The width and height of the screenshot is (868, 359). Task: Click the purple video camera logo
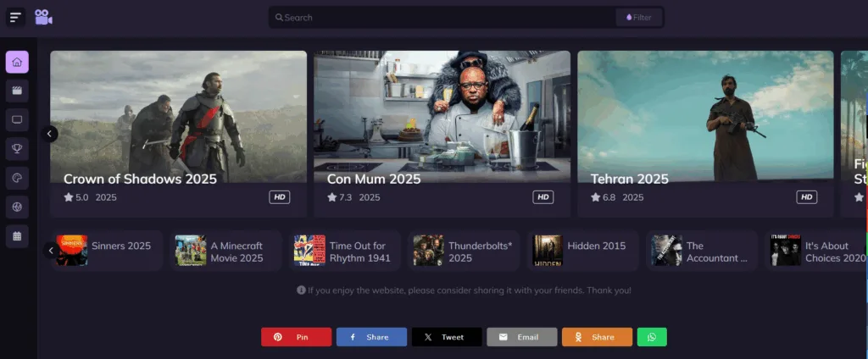44,17
